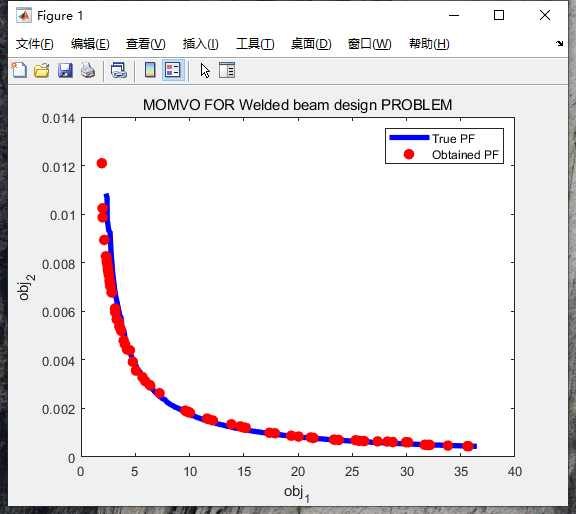Save the figure with the floppy disk icon
The height and width of the screenshot is (514, 576).
(x=65, y=70)
